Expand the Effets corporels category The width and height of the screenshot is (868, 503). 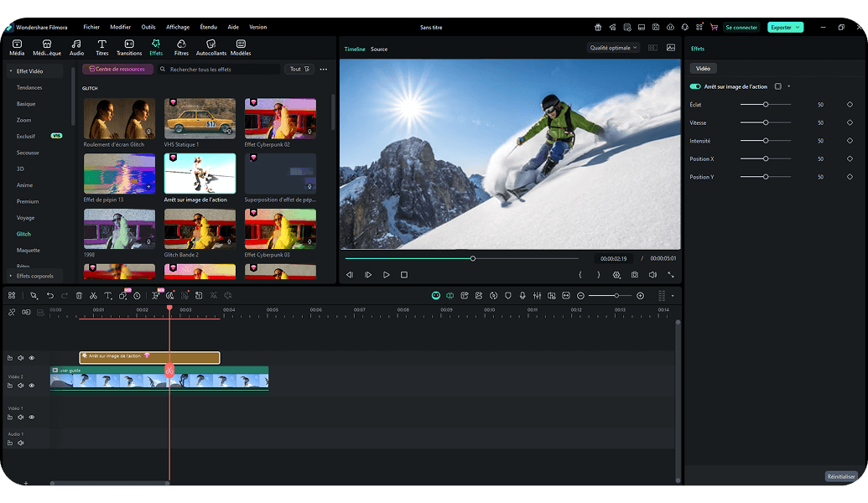(x=34, y=276)
